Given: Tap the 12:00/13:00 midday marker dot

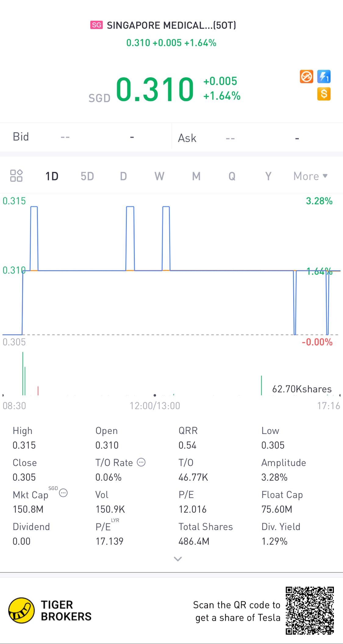Looking at the screenshot, I should 155,395.
